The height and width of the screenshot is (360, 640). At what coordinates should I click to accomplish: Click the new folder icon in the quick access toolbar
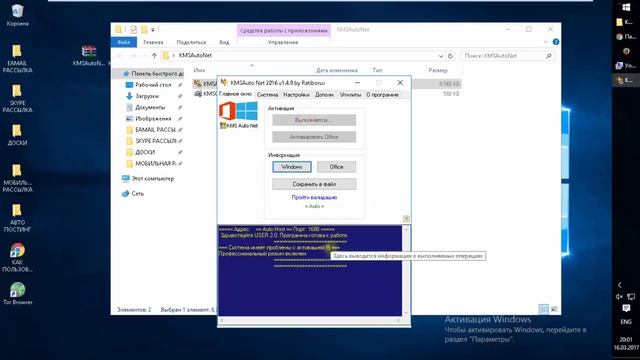(x=144, y=29)
